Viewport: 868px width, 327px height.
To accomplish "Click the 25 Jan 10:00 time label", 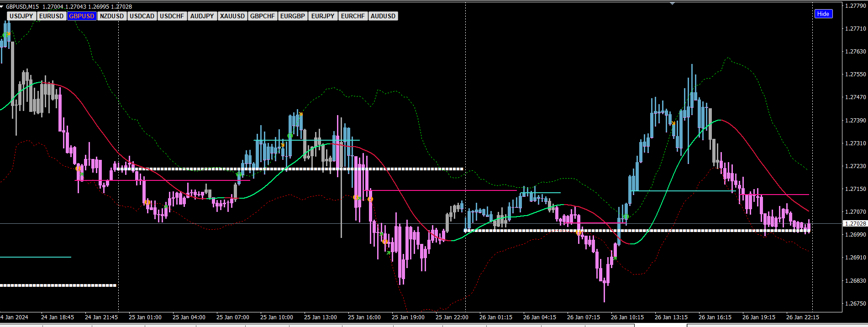I will click(x=277, y=317).
